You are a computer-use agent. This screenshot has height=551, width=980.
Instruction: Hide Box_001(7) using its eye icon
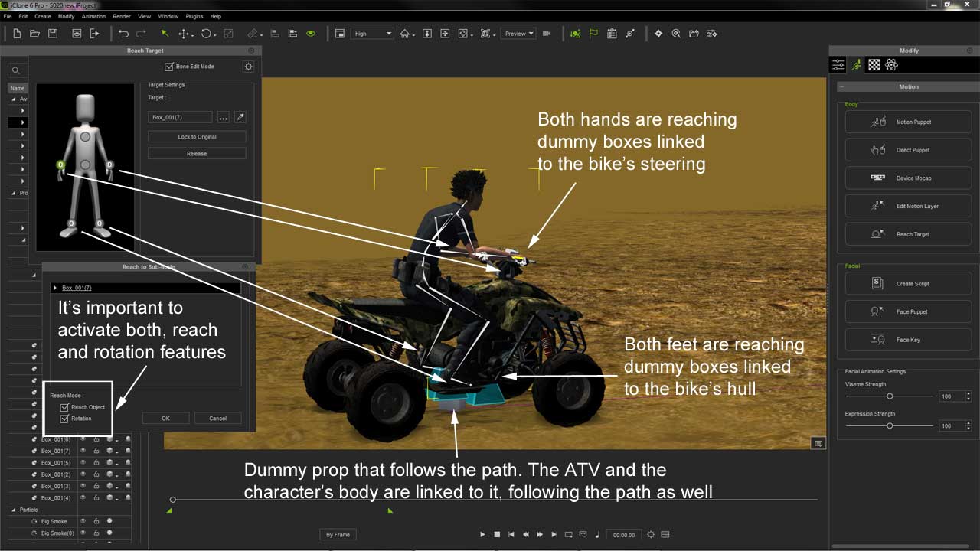[83, 452]
